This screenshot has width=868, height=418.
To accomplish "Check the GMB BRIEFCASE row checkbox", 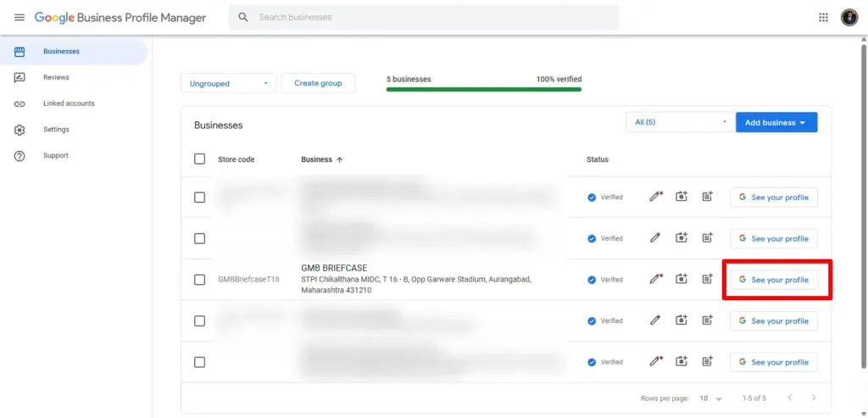I will pos(200,280).
